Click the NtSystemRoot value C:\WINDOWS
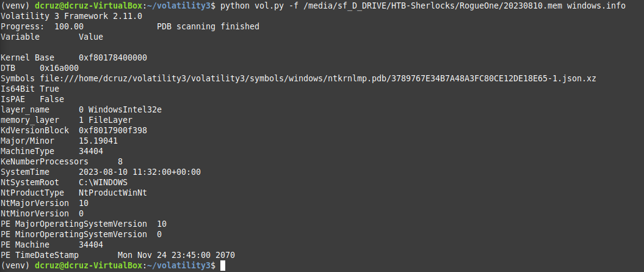Screen dimensions: 644x272 tap(103, 182)
